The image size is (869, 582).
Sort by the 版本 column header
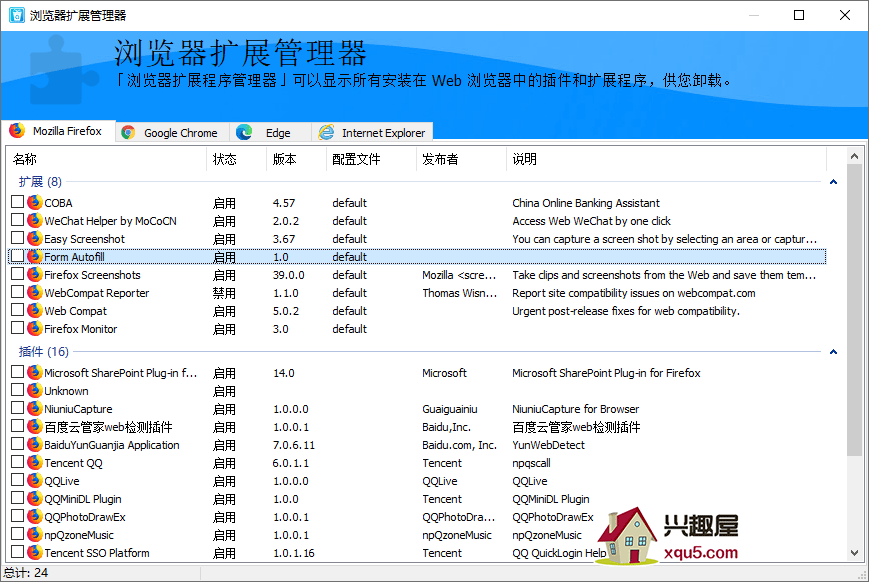296,159
